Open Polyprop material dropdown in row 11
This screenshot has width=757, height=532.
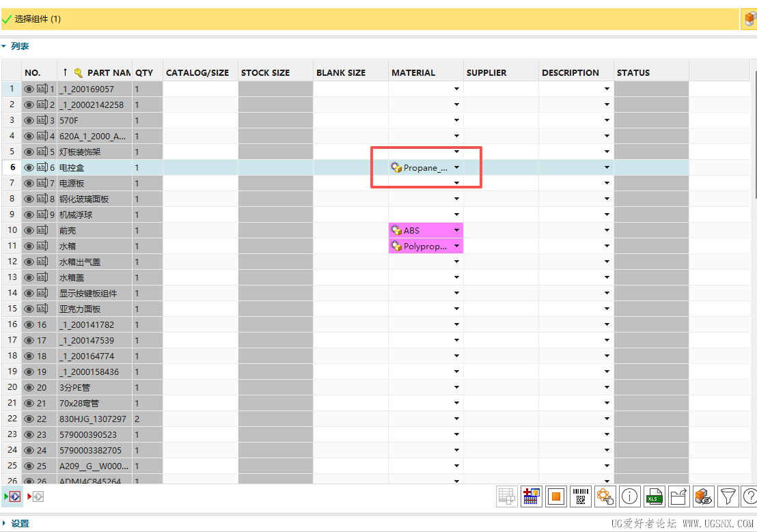point(456,247)
